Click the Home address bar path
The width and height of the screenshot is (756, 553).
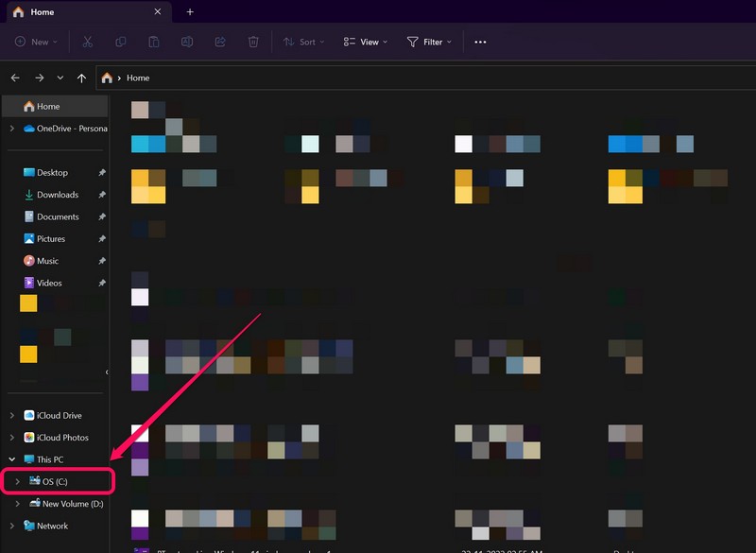pos(138,78)
